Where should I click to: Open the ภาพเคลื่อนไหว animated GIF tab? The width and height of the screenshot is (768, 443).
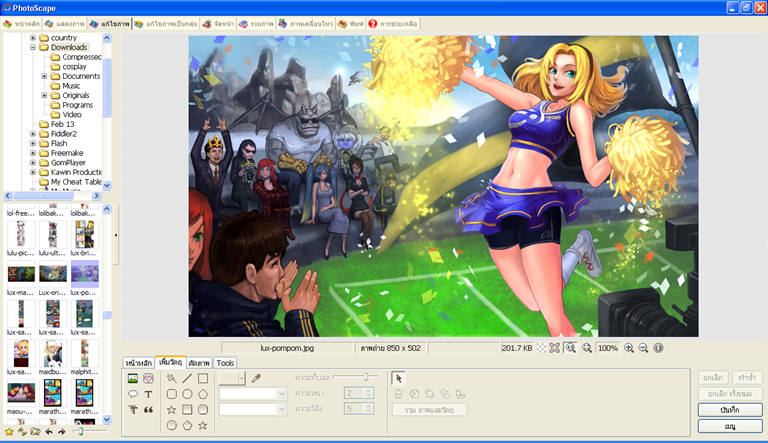click(306, 24)
